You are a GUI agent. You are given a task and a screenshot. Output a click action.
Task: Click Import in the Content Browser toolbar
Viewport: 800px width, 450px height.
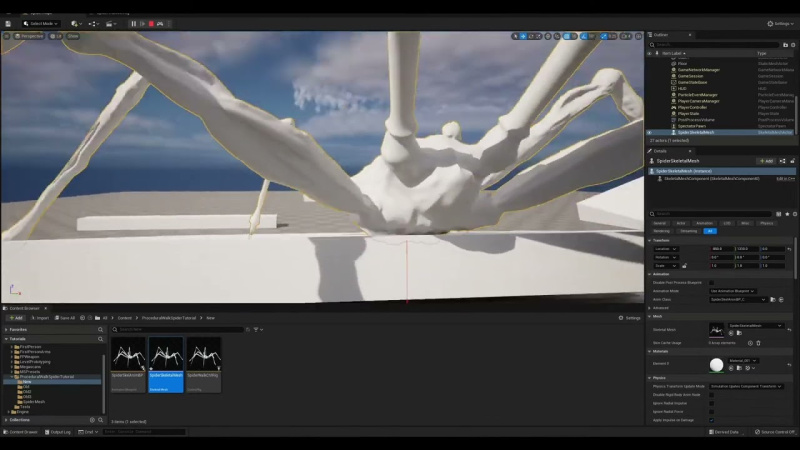40,318
